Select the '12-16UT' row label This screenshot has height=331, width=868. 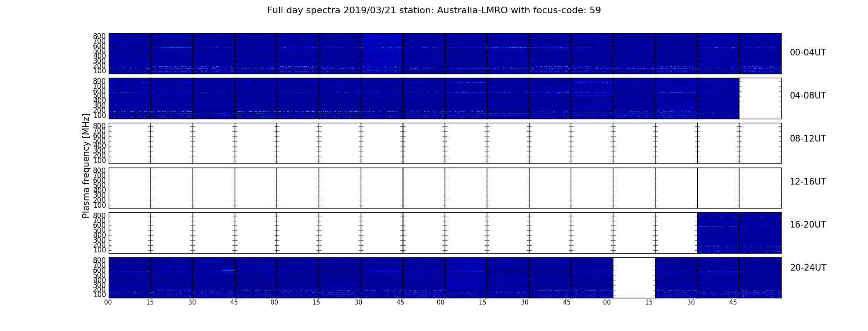pyautogui.click(x=808, y=182)
